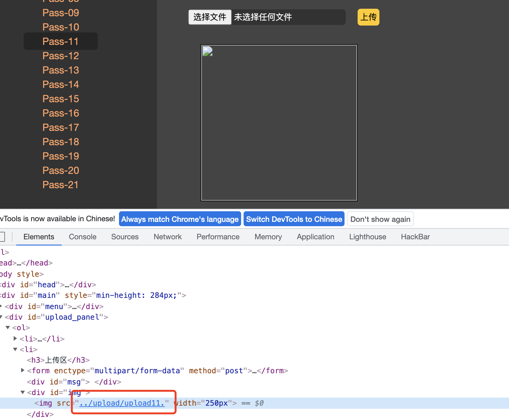The width and height of the screenshot is (509, 420).
Task: Open the Sources tab
Action: click(x=125, y=237)
